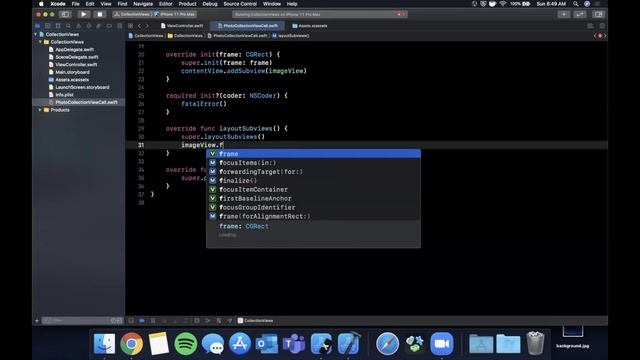Open the Report navigator icon
The width and height of the screenshot is (640, 360).
(119, 26)
